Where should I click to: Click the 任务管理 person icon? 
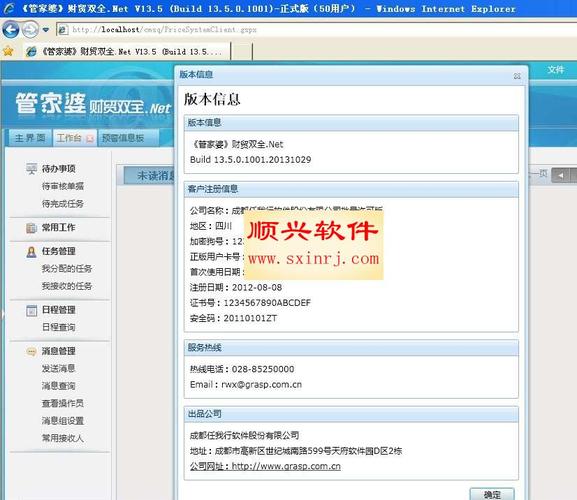point(31,252)
